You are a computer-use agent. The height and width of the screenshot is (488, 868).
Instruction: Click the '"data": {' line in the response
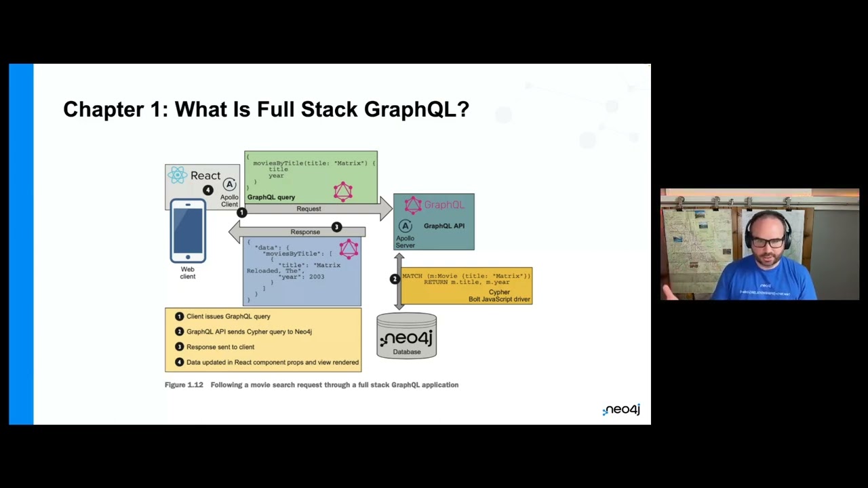(273, 247)
